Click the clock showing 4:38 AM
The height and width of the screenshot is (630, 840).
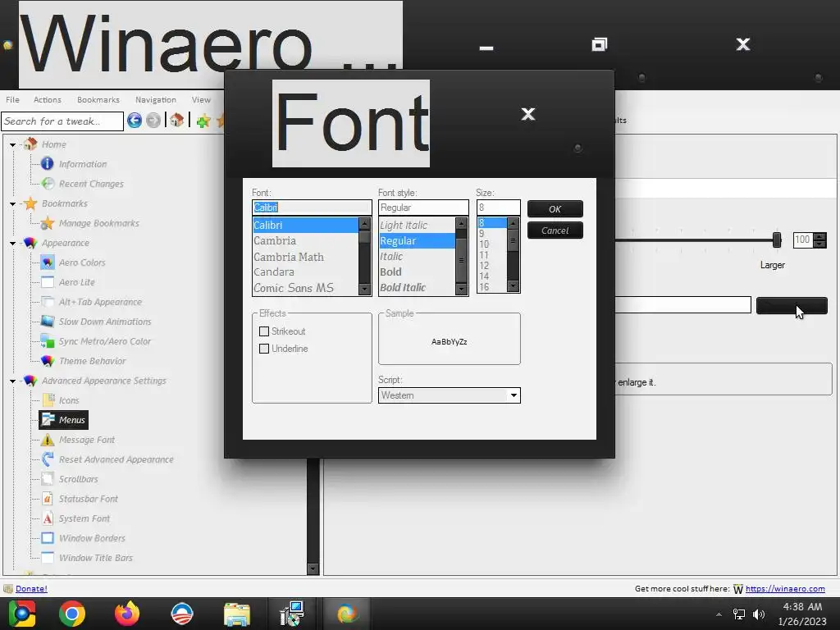802,607
